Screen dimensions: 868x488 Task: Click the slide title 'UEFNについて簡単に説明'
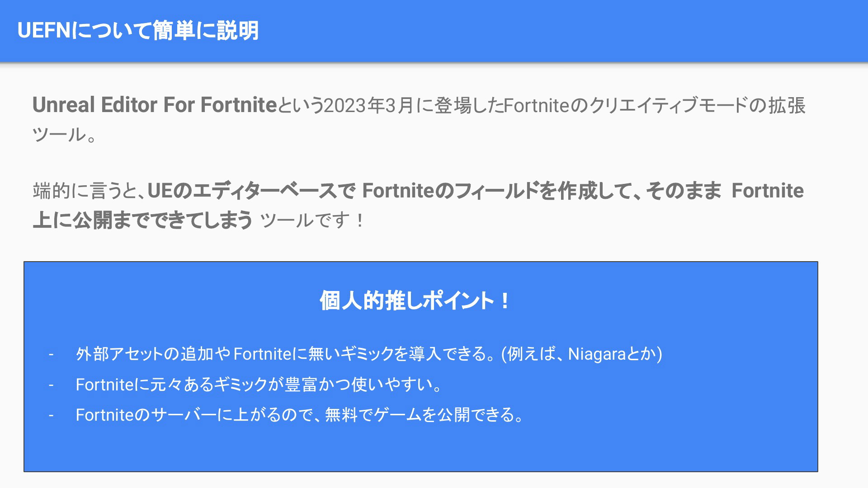(x=138, y=31)
